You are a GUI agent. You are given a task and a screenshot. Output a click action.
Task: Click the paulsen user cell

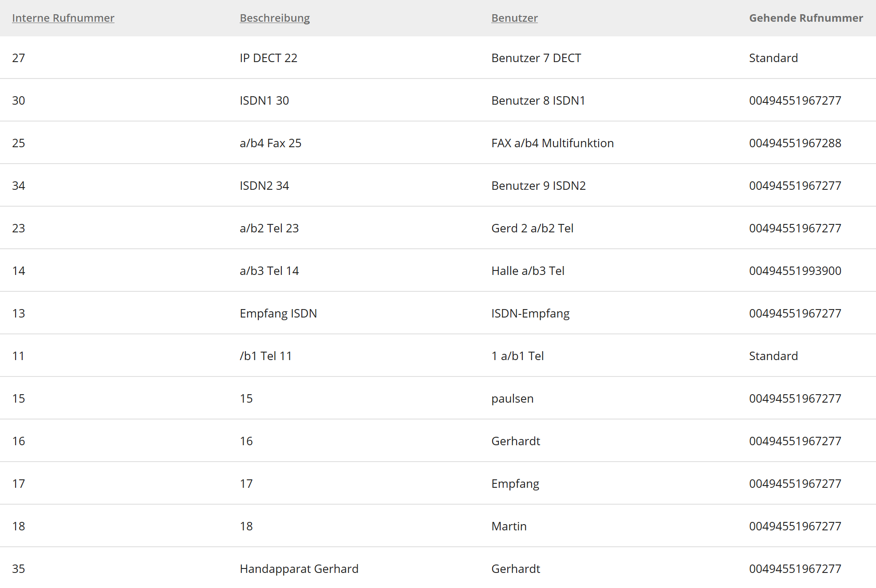[512, 399]
